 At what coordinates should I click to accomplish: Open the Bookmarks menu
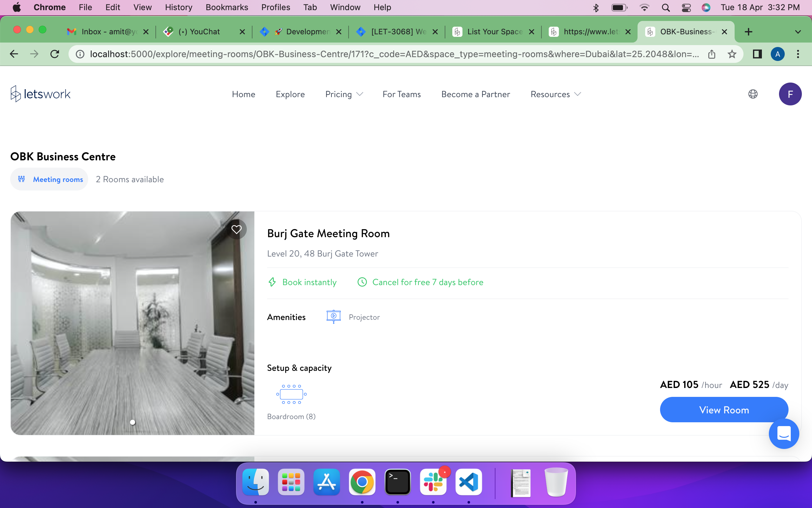point(227,7)
